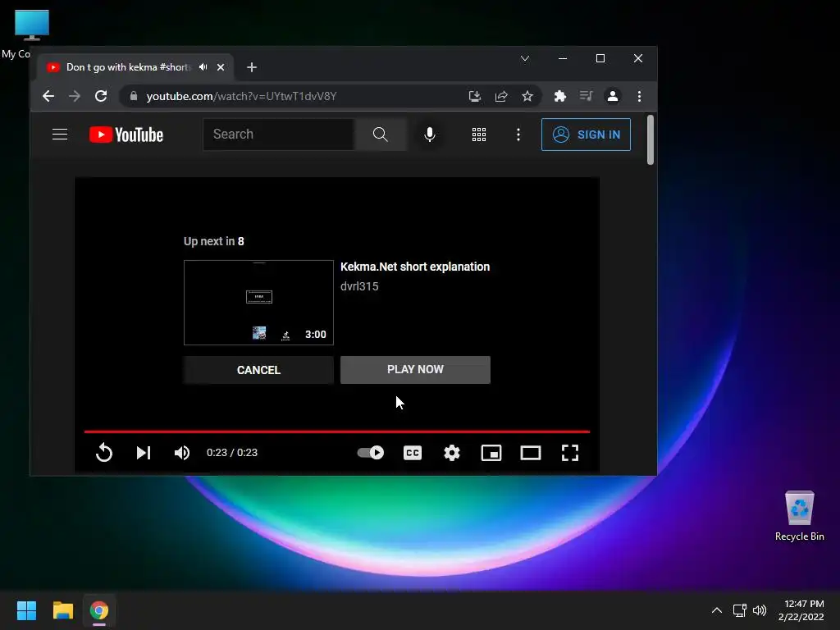This screenshot has height=630, width=840.
Task: Open a new tab
Action: (252, 67)
